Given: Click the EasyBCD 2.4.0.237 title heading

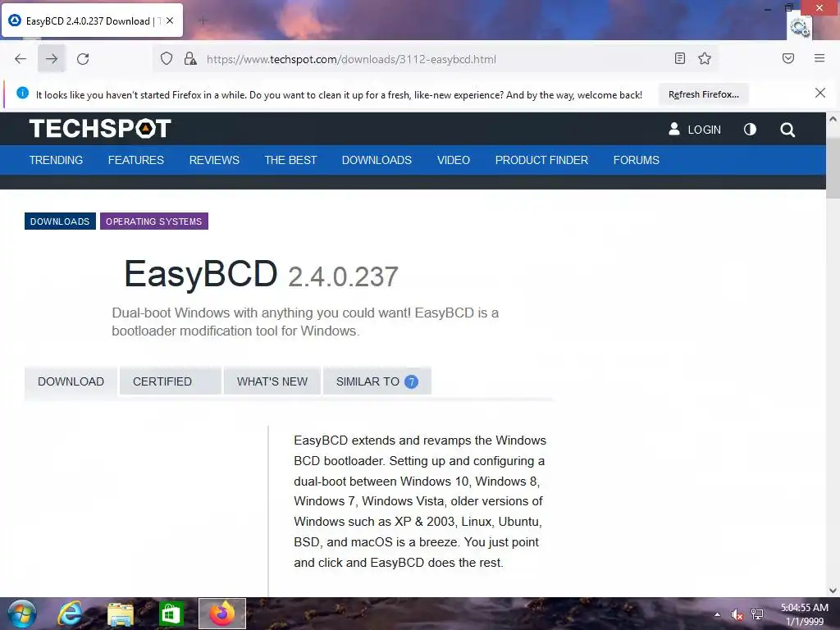Looking at the screenshot, I should [262, 274].
